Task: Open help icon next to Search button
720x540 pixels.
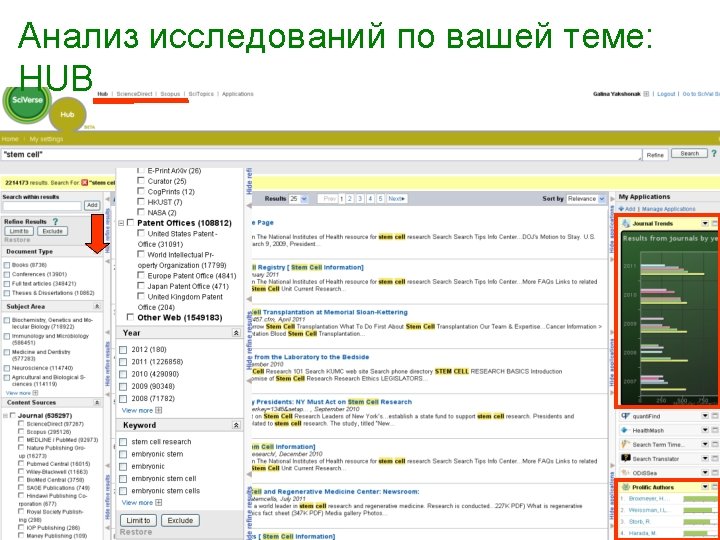Action: coord(714,154)
